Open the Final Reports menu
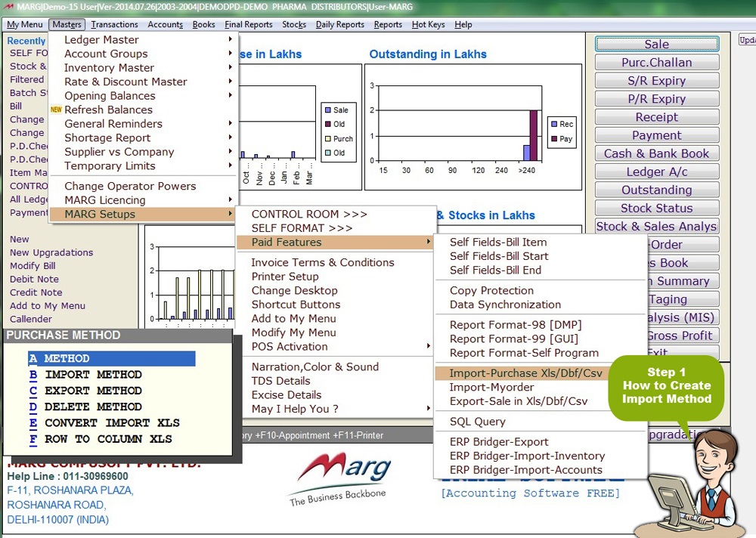 point(248,25)
